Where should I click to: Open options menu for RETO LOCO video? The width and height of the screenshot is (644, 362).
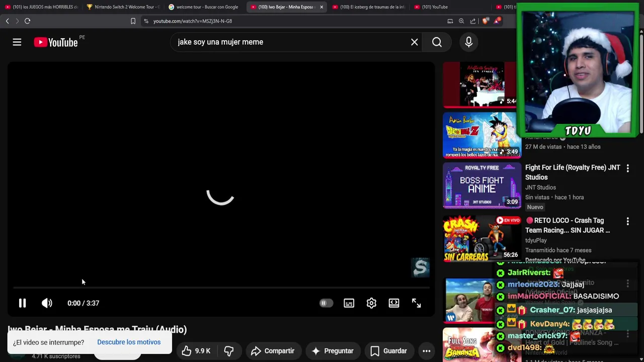pyautogui.click(x=627, y=221)
